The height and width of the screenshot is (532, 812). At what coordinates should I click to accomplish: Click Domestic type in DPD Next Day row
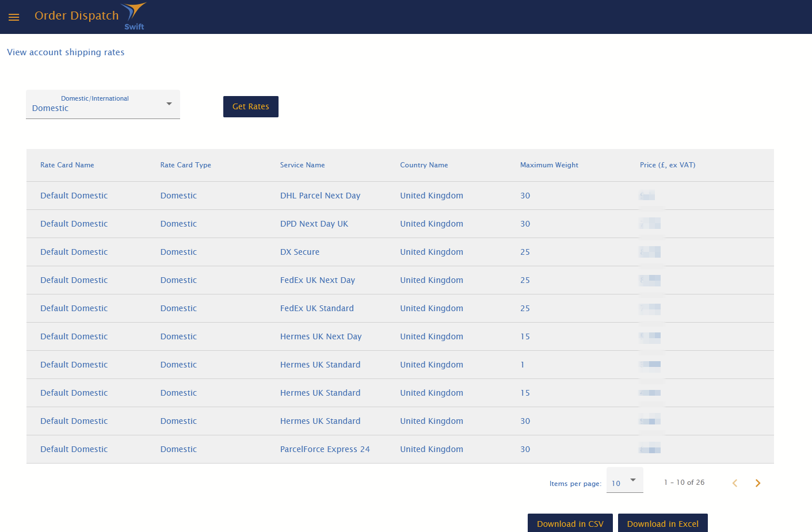178,224
